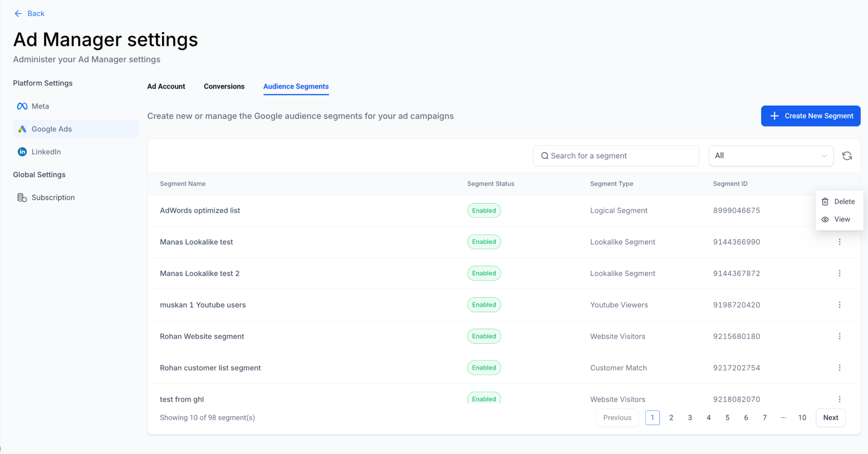
Task: Choose Delete from the context menu
Action: click(839, 202)
